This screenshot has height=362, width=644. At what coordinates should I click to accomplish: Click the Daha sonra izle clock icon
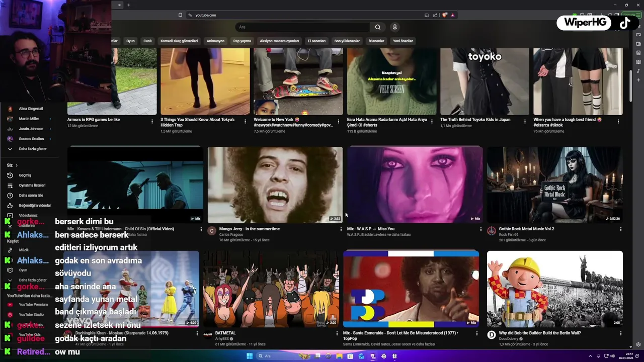click(10, 196)
